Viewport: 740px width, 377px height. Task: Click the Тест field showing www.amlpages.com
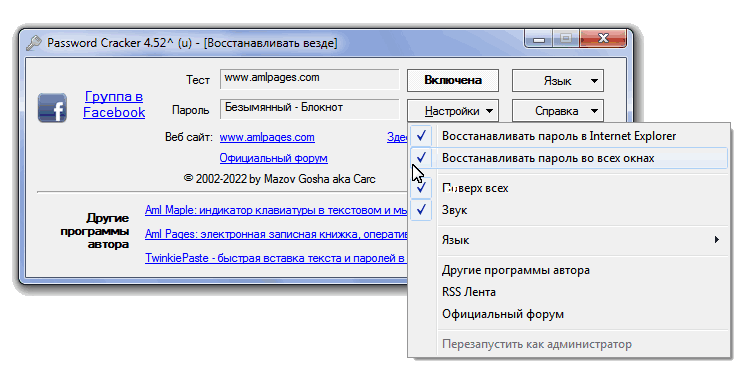(310, 79)
